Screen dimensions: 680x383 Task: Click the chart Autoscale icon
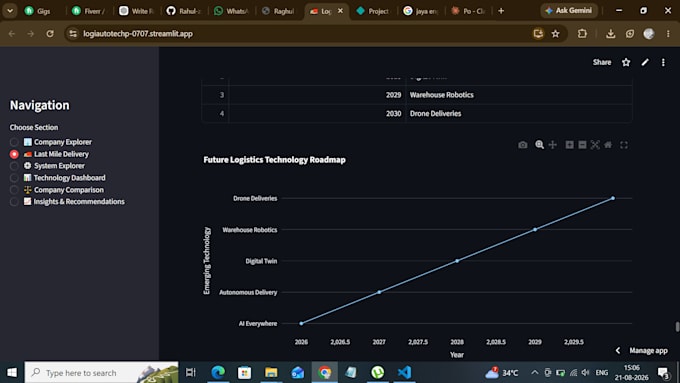[x=595, y=145]
